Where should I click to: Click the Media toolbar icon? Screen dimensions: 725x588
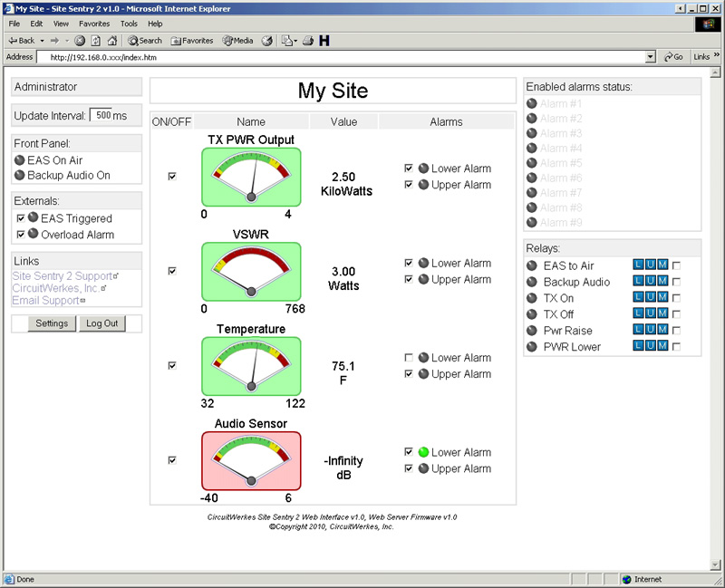(x=237, y=40)
